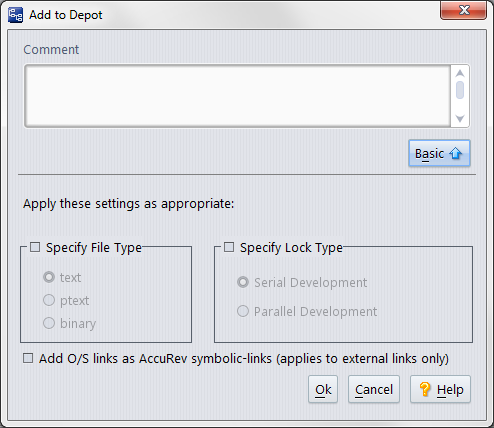Click inside the Comment text area

[237, 96]
